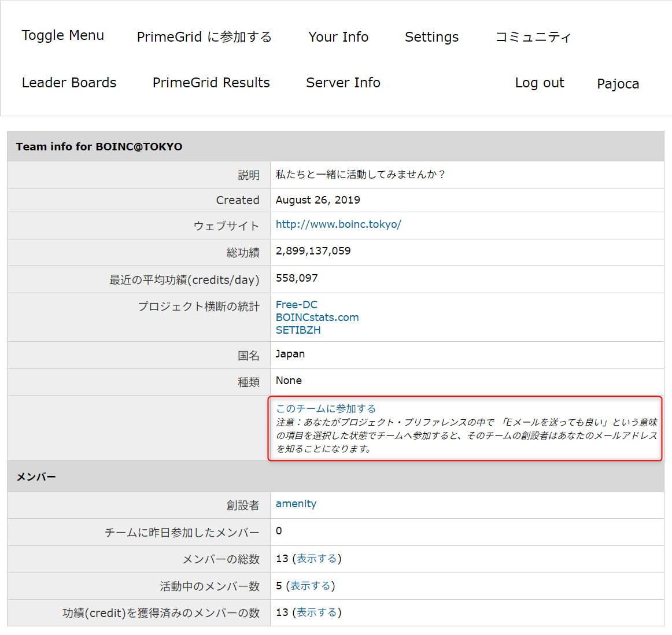The height and width of the screenshot is (635, 672).
Task: Open Server Info
Action: click(343, 82)
